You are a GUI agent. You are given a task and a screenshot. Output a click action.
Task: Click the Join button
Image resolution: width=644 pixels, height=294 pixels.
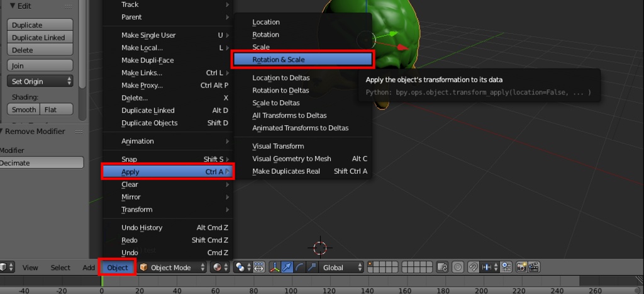click(x=40, y=65)
